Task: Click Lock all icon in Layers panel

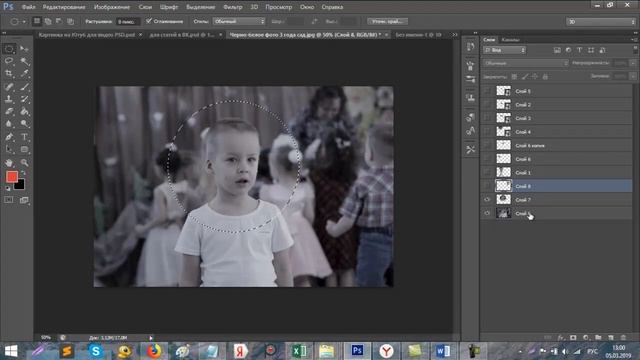Action: click(x=545, y=76)
